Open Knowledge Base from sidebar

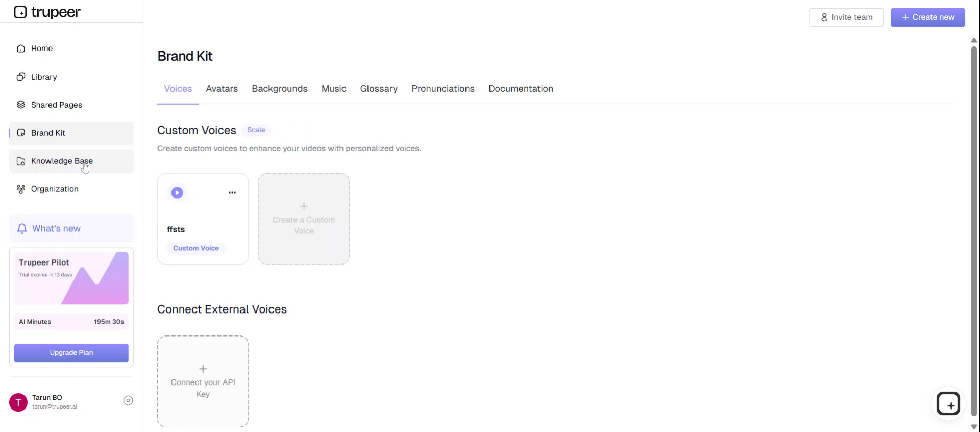tap(71, 161)
